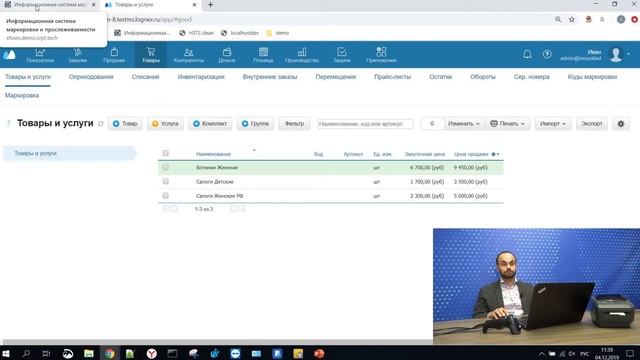Open the Цена продажи column dropdown
This screenshot has height=360, width=640.
(496, 154)
